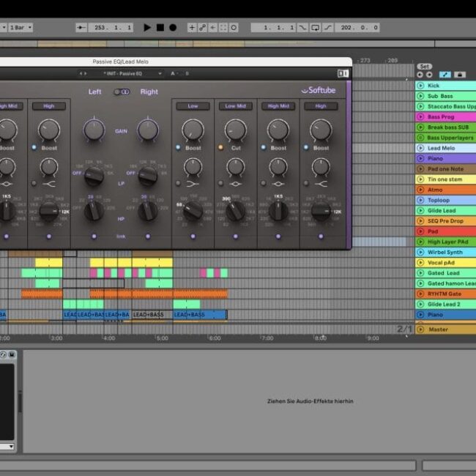Viewport: 476px width, 476px height.
Task: Hit the Record button in transport
Action: [173, 28]
